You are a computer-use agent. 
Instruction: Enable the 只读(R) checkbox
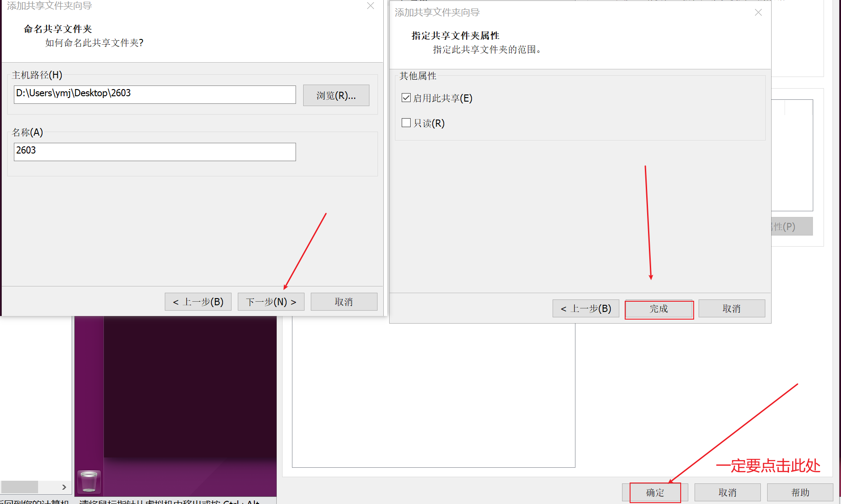406,123
